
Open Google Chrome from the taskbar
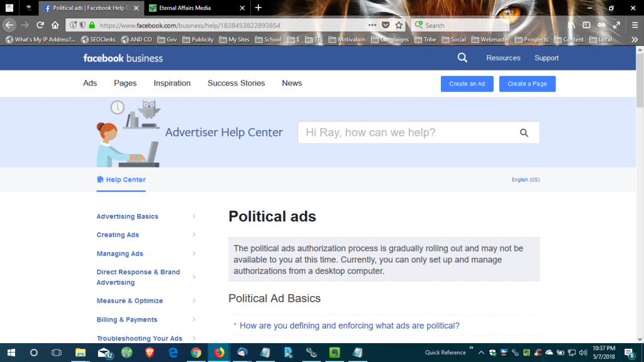[x=196, y=353]
